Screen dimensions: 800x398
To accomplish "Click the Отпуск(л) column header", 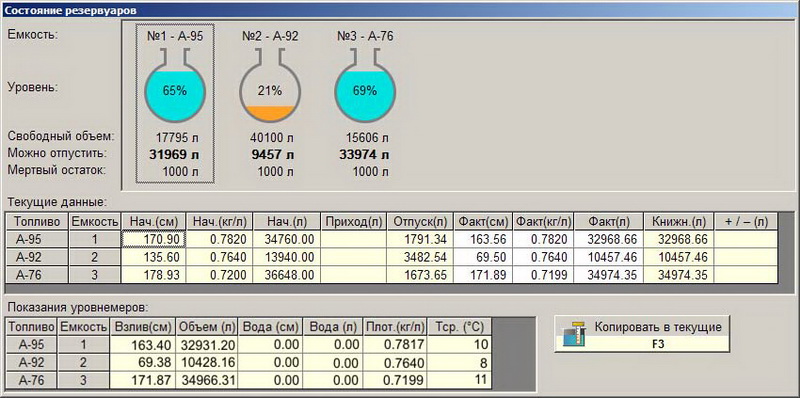I will click(x=420, y=221).
